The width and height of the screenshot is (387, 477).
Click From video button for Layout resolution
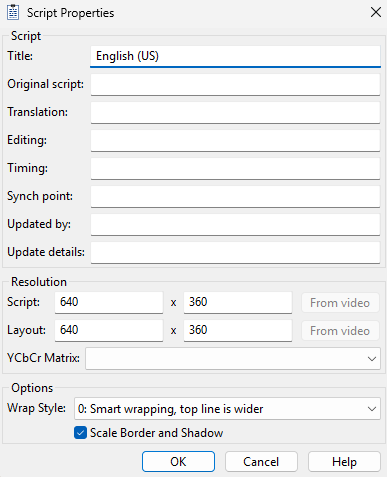pyautogui.click(x=340, y=331)
